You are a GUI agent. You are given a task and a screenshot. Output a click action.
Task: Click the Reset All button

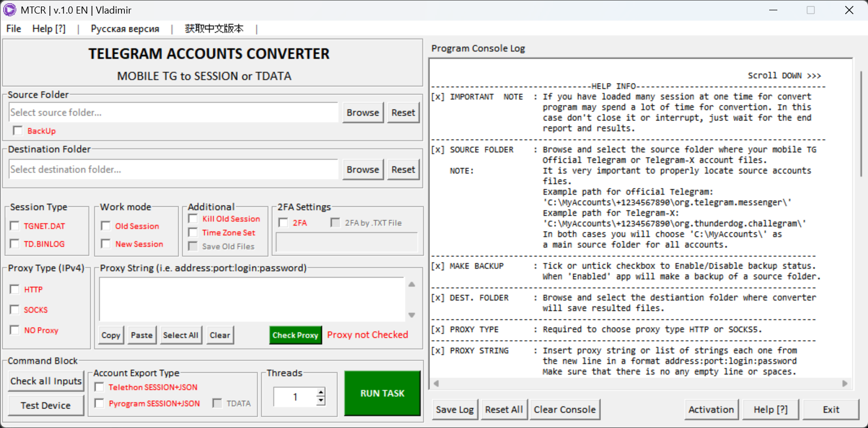point(504,410)
